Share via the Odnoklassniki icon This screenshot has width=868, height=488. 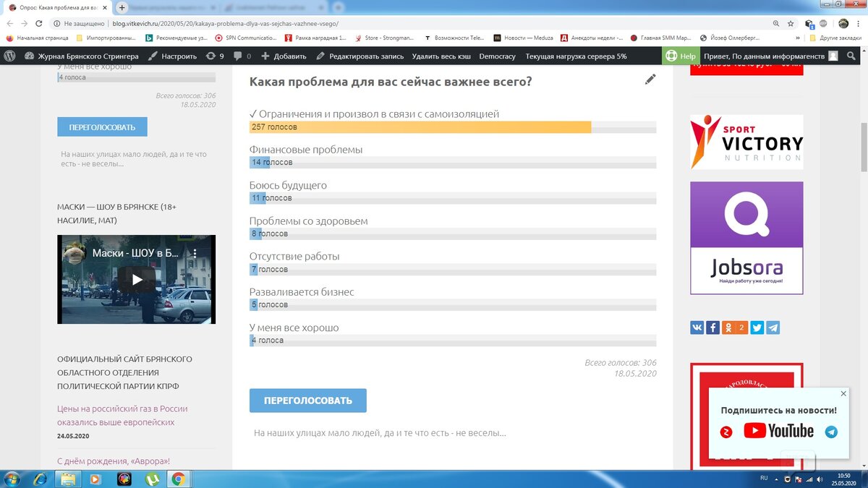click(x=735, y=328)
